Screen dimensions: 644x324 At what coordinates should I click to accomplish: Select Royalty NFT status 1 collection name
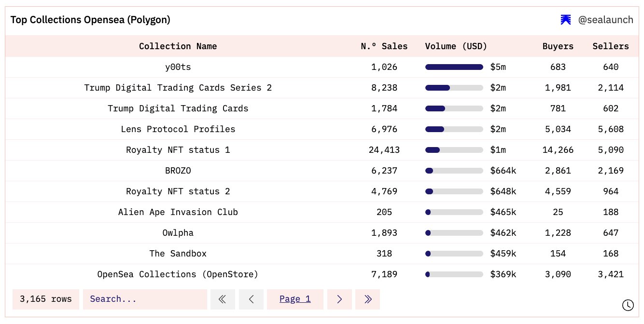coord(178,150)
